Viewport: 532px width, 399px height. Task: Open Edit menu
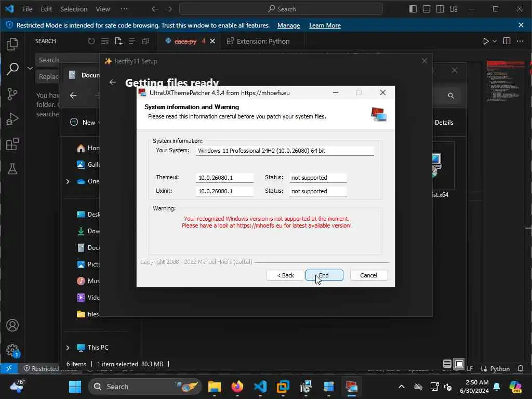point(46,9)
